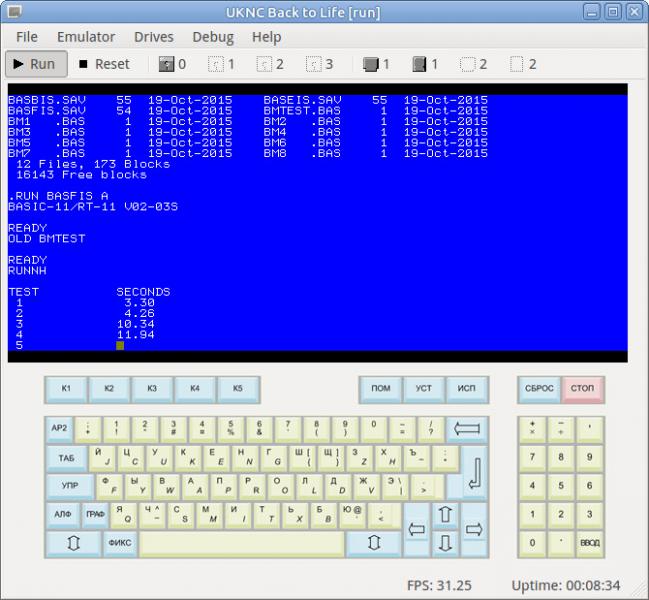Click the Run button in toolbar
This screenshot has height=600, width=649.
pos(33,64)
